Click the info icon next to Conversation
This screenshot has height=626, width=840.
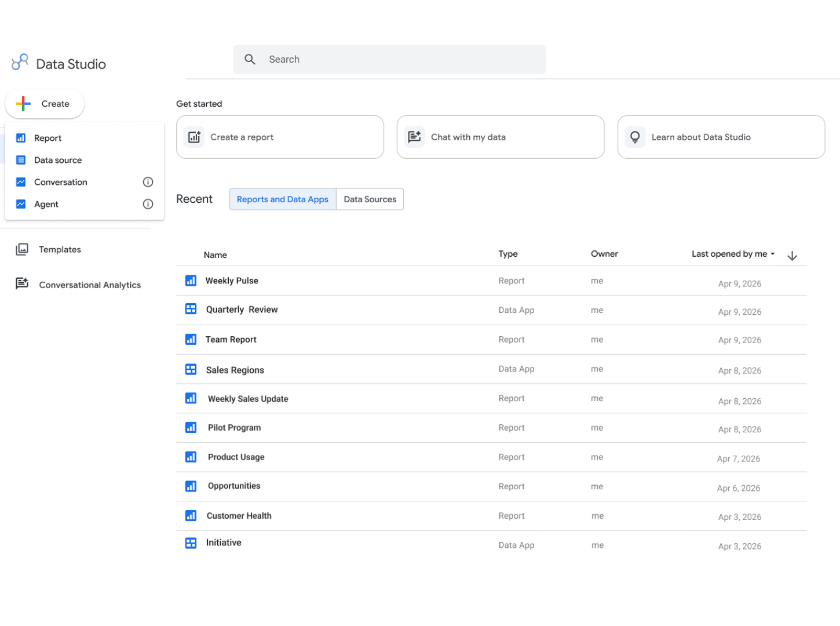point(148,182)
